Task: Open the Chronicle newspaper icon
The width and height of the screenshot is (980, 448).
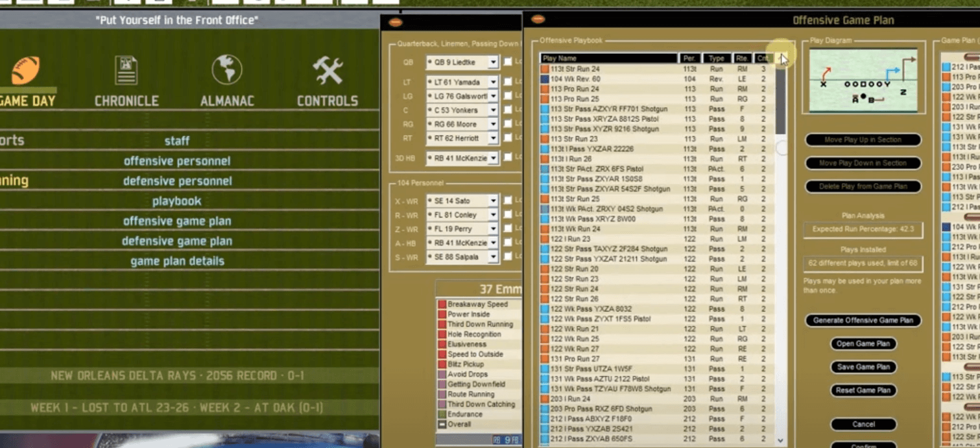Action: point(126,70)
